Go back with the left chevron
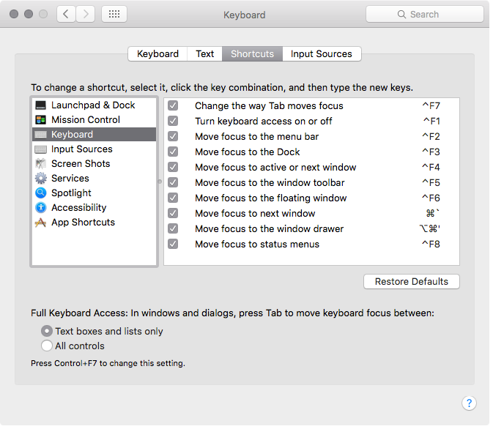The width and height of the screenshot is (504, 440). [x=66, y=14]
